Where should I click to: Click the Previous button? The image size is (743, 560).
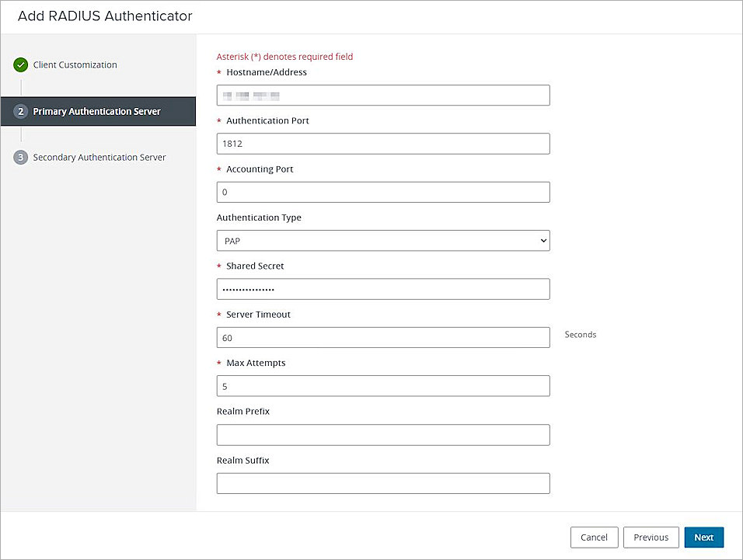pyautogui.click(x=651, y=537)
